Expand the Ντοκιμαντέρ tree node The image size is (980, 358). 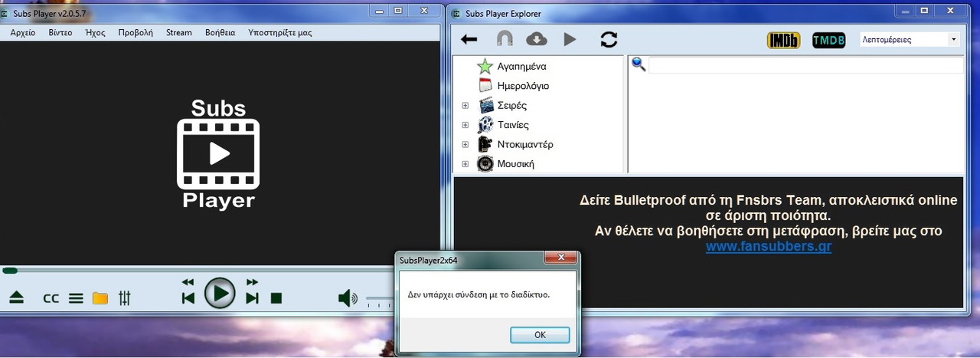[465, 144]
